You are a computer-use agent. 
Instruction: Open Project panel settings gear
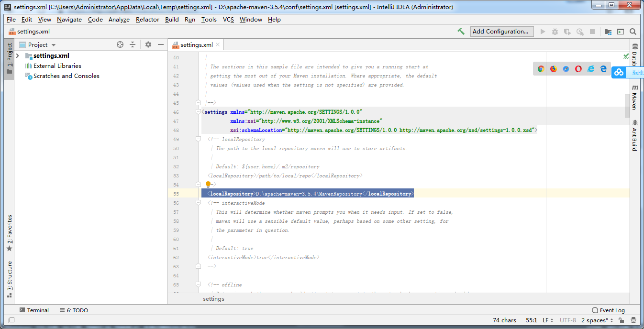pos(148,44)
